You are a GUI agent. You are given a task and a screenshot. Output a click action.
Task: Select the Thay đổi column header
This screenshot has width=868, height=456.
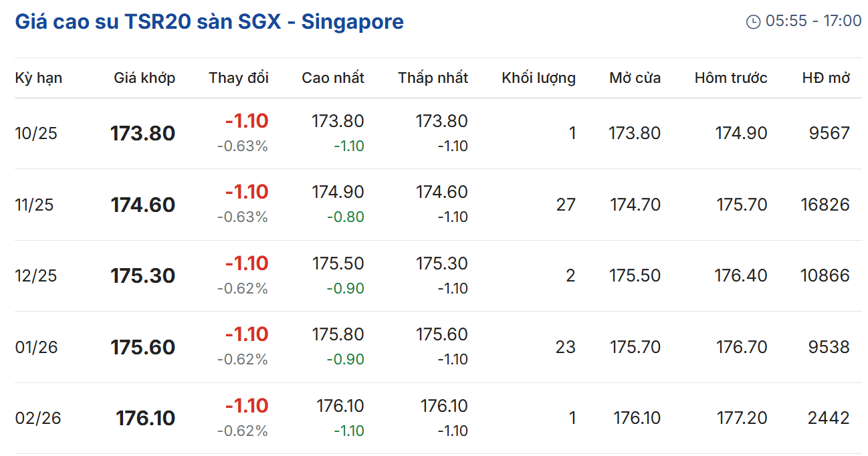point(239,78)
